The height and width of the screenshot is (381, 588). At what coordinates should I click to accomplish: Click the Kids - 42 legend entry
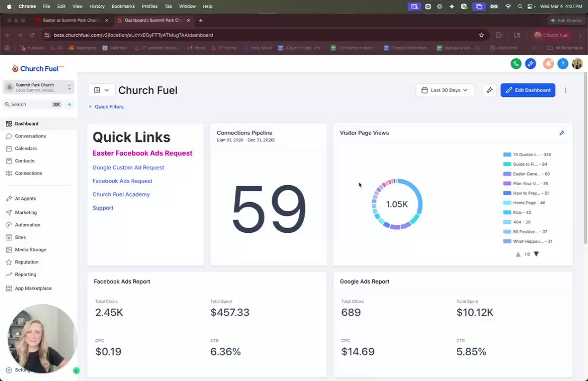click(x=517, y=212)
